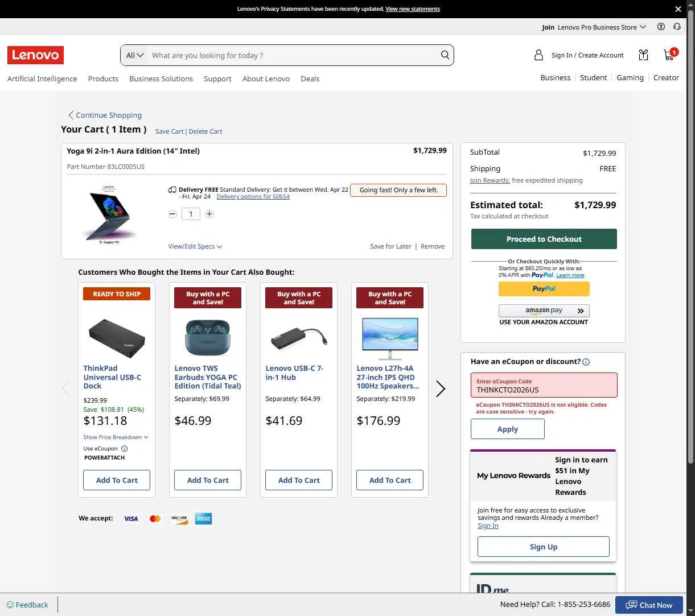Click Save Cart link
The height and width of the screenshot is (616, 695).
(x=169, y=131)
